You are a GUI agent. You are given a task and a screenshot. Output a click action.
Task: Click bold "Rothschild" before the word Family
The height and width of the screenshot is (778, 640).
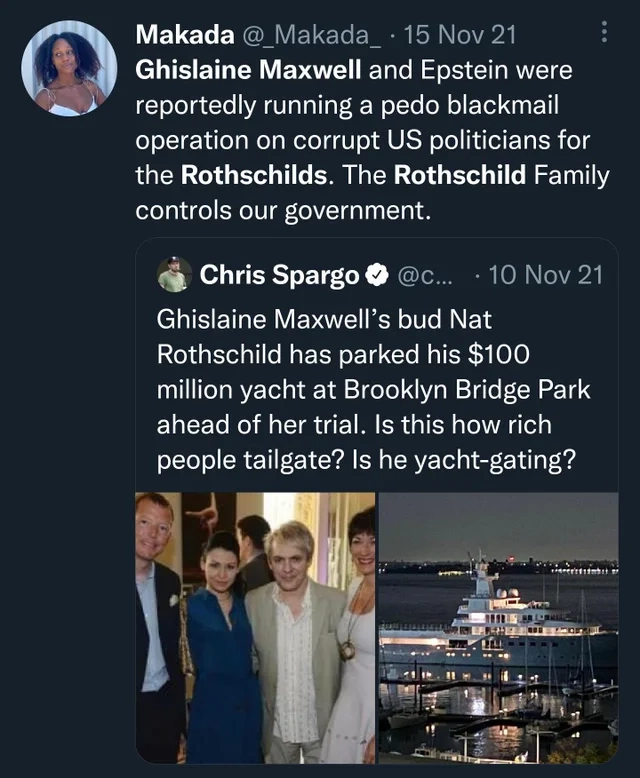(x=461, y=176)
